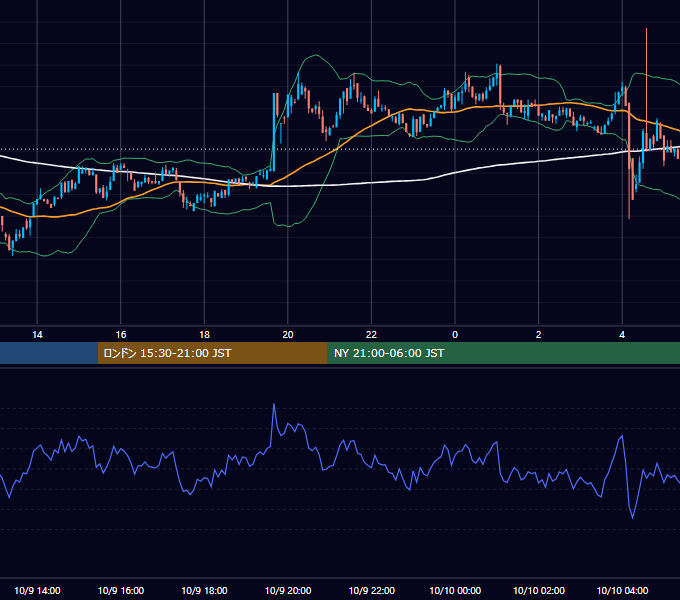
Task: Click the 0 hour axis label
Action: click(x=455, y=335)
